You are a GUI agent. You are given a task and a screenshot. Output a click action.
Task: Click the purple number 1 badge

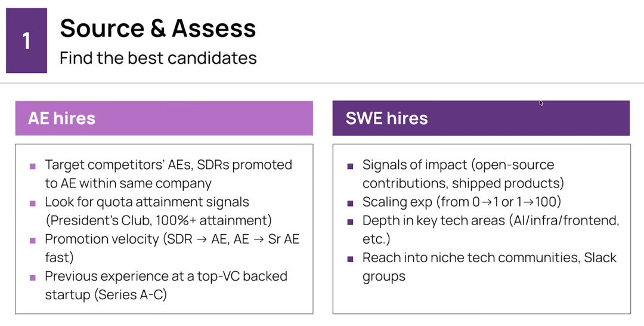26,41
